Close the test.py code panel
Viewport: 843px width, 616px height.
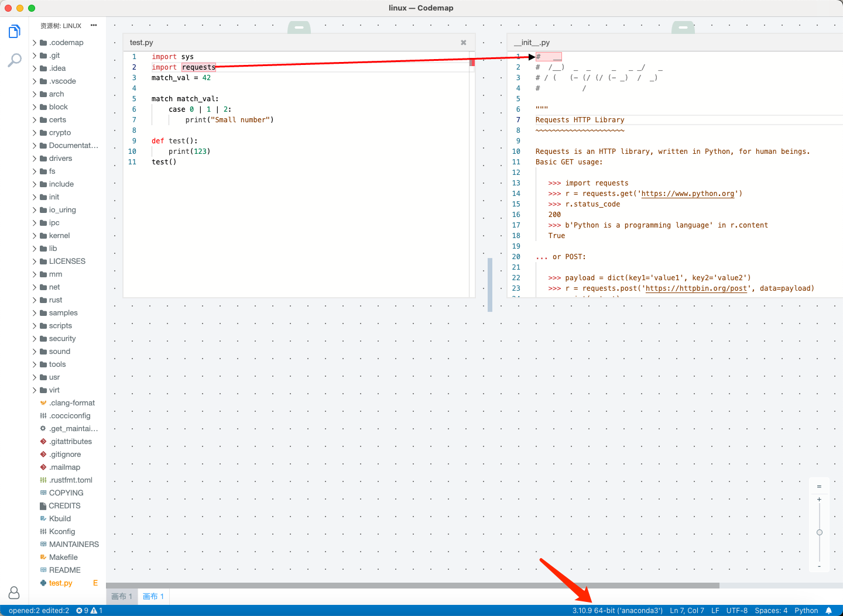point(464,43)
